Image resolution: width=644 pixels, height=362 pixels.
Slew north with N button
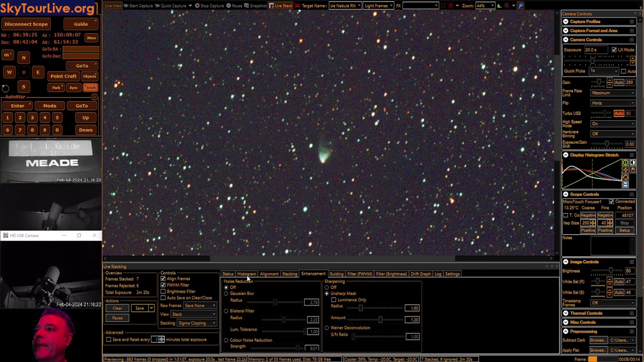tap(23, 58)
